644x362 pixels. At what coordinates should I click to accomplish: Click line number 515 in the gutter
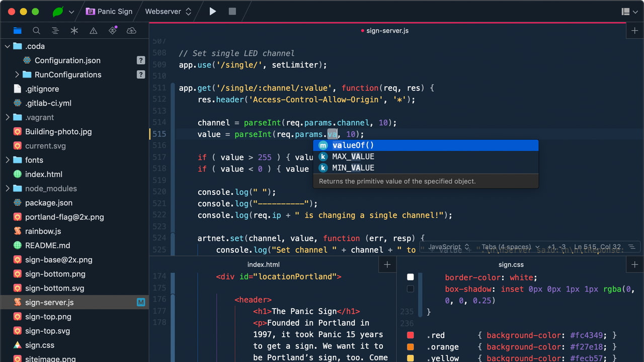[x=159, y=134]
